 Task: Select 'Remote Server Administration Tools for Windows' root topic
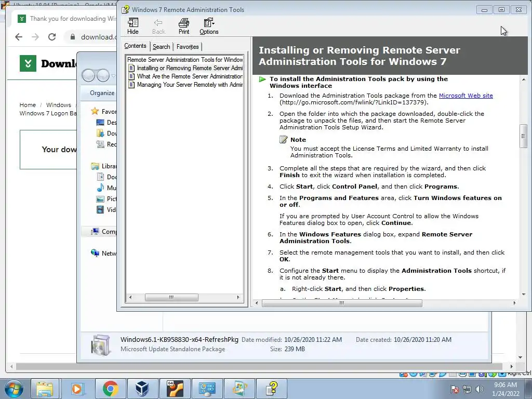pos(185,59)
